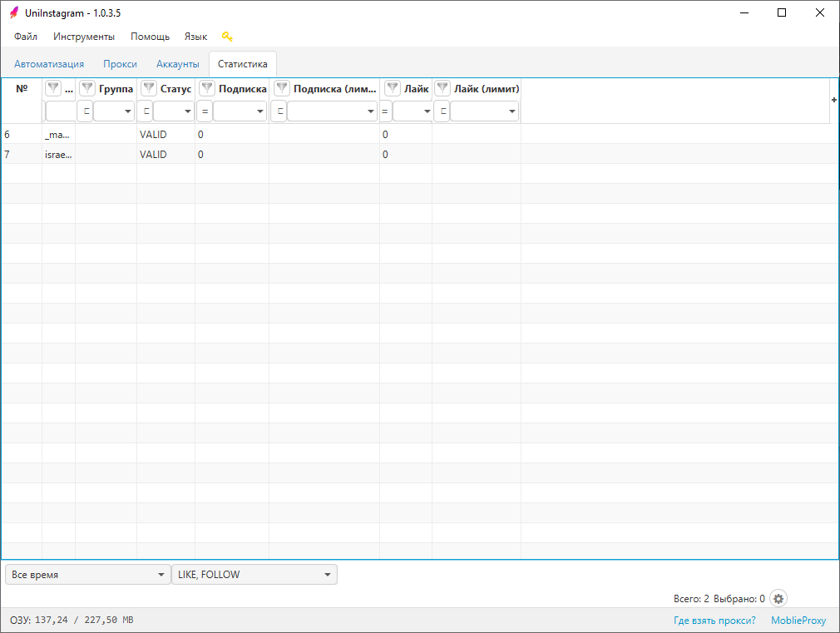Screen dimensions: 840x633
Task: Expand the LIKE, FOLLOW action dropdown
Action: [254, 575]
